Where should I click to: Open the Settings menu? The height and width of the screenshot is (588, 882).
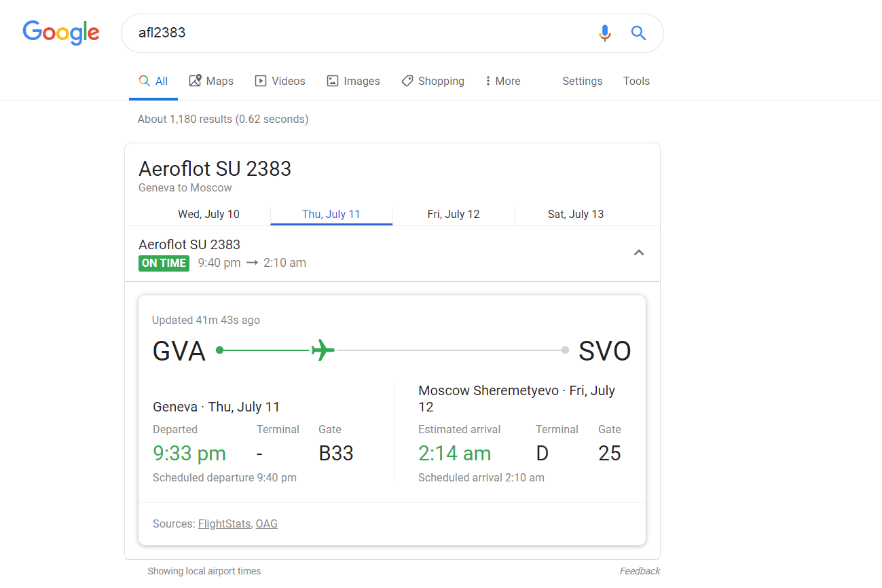coord(583,81)
